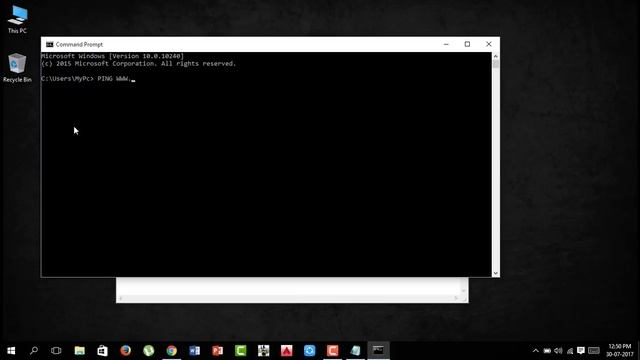The height and width of the screenshot is (360, 640).
Task: Open the red triangle app on taskbar
Action: click(287, 351)
